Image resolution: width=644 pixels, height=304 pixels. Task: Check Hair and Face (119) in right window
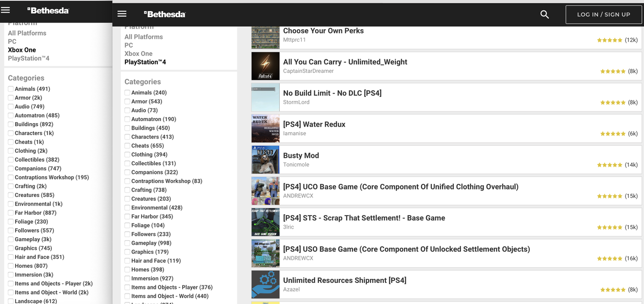point(127,261)
